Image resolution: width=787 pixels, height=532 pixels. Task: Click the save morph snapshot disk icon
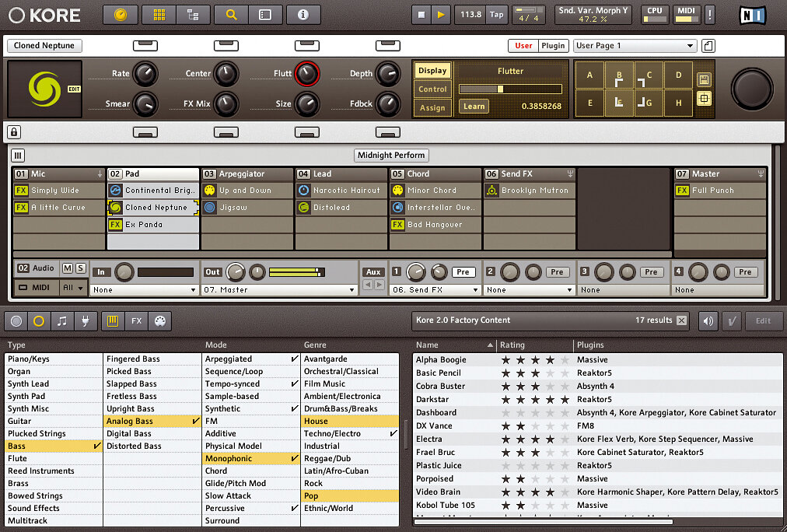point(704,80)
